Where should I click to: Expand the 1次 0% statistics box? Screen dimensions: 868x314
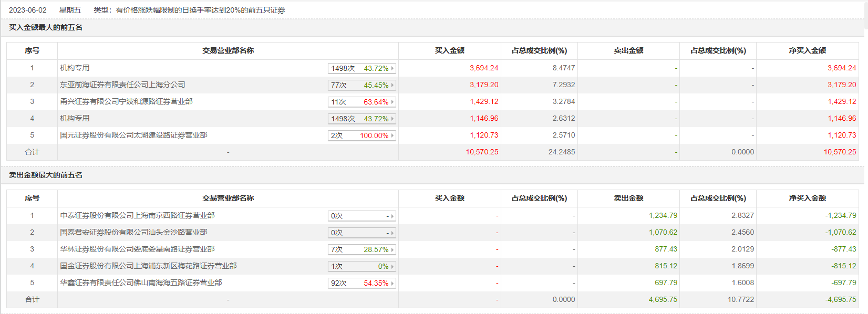pyautogui.click(x=361, y=266)
